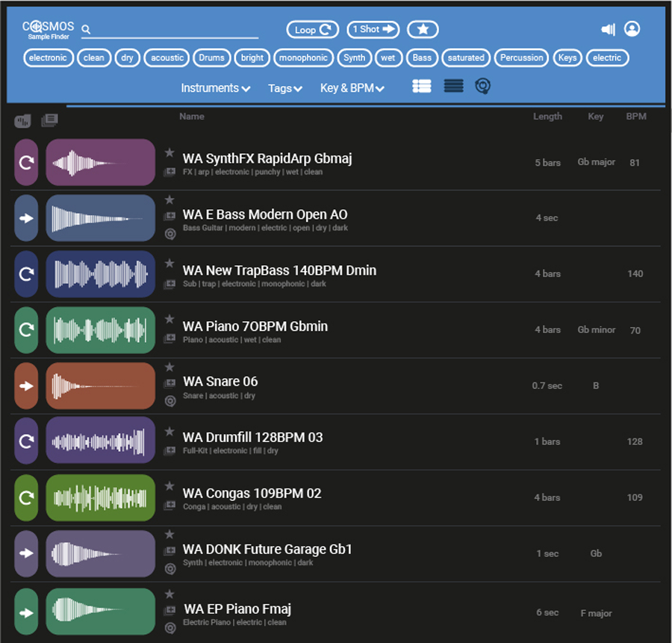
Task: Play loop WA SynthFX RapidArp Gbmaj
Action: (26, 162)
